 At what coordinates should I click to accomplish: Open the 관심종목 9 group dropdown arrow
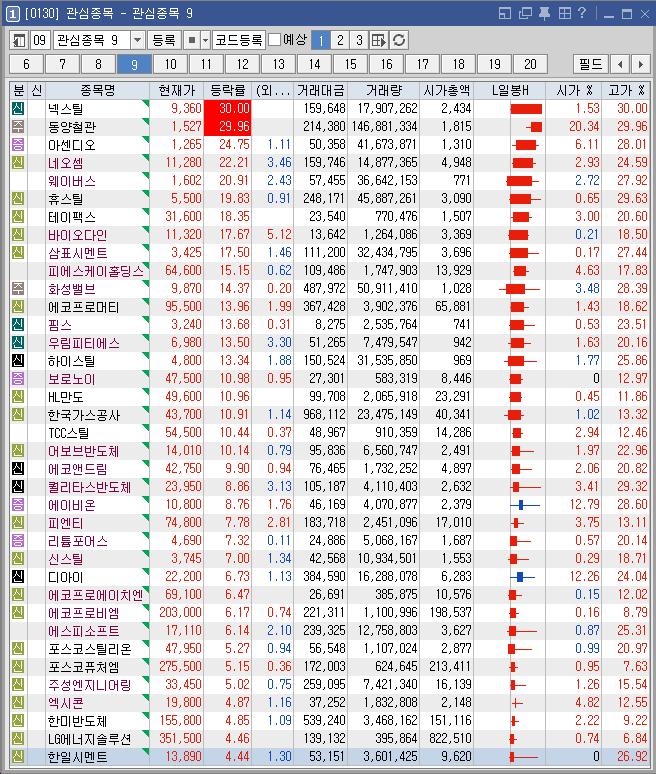tap(138, 40)
